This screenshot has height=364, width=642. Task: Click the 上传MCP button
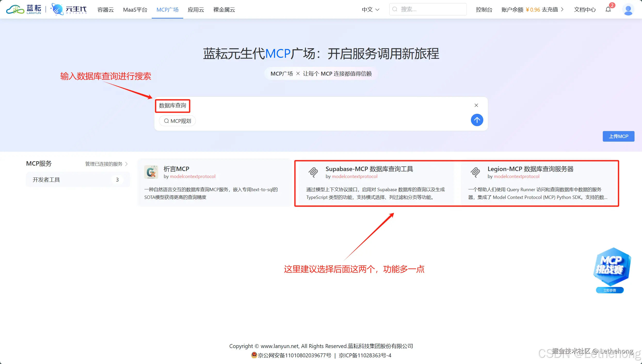[618, 136]
